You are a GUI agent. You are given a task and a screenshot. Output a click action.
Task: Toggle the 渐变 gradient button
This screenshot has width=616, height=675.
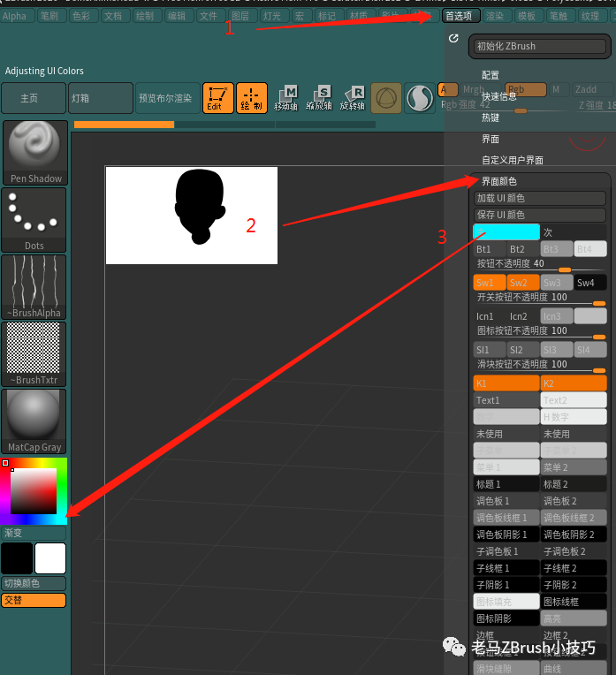coord(34,533)
